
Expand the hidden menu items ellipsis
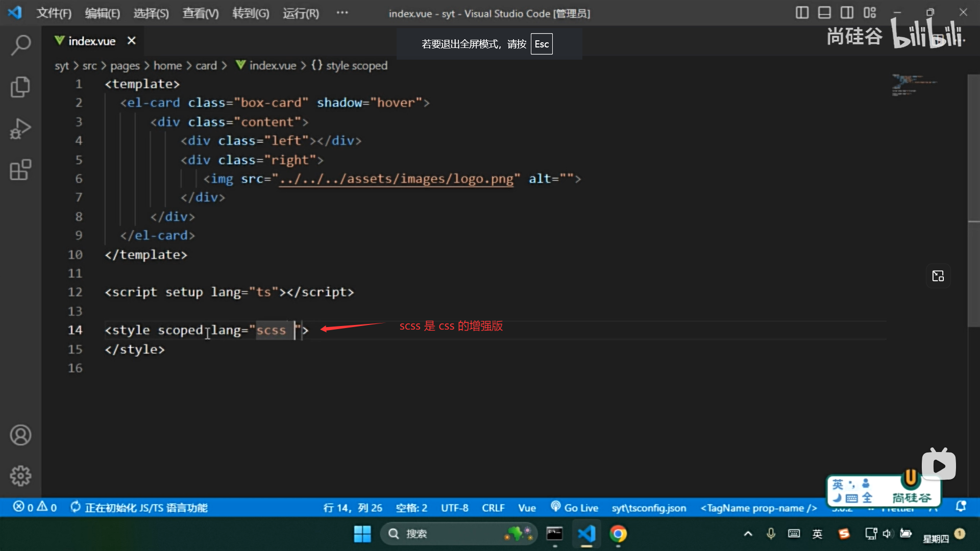(x=342, y=13)
